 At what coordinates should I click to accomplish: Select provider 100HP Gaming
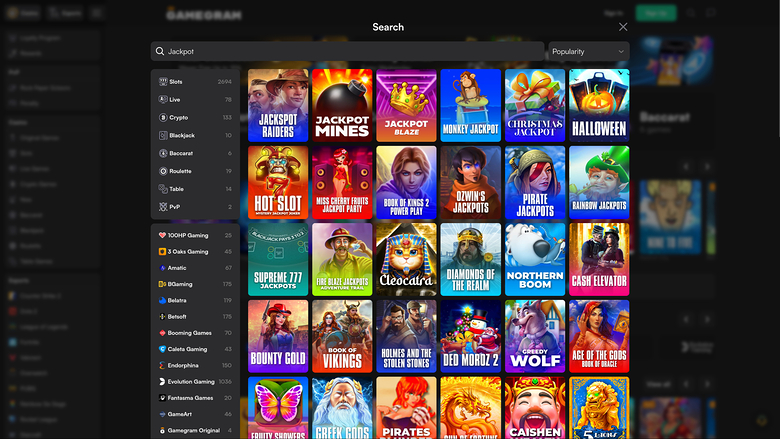[x=195, y=235]
